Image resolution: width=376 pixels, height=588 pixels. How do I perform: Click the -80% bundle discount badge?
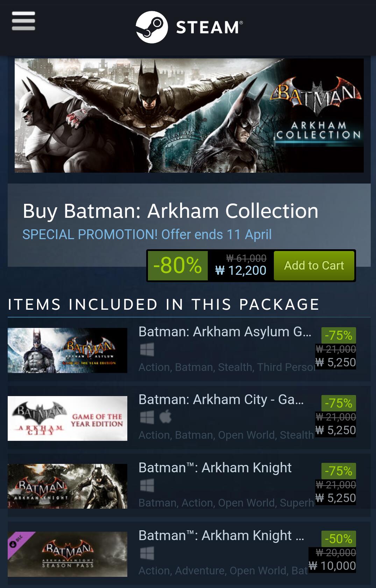[177, 265]
